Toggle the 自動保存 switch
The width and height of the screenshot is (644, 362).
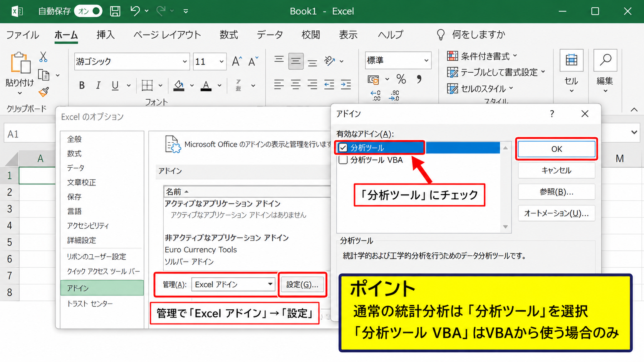tap(88, 11)
